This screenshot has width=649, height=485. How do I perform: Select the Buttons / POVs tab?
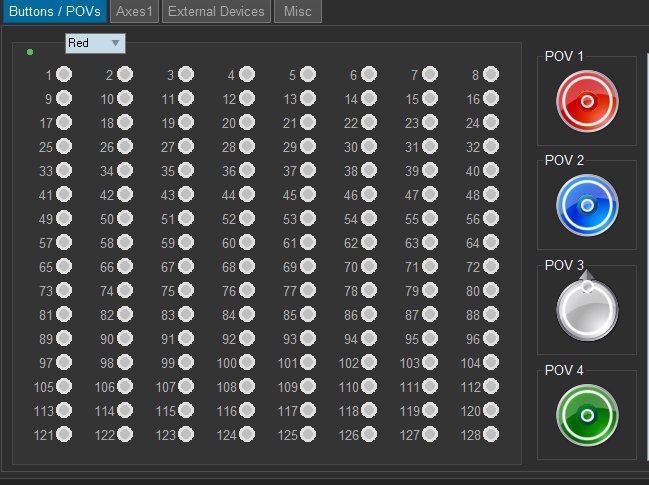[54, 12]
